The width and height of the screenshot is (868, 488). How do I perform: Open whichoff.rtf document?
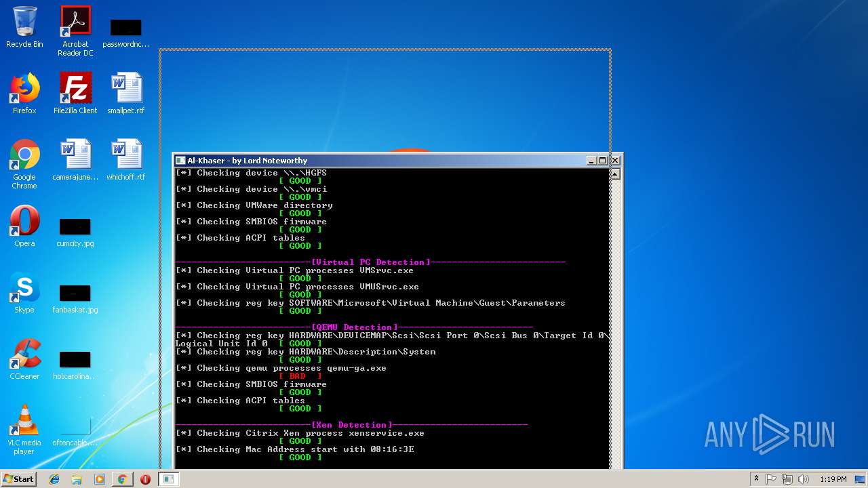click(126, 160)
